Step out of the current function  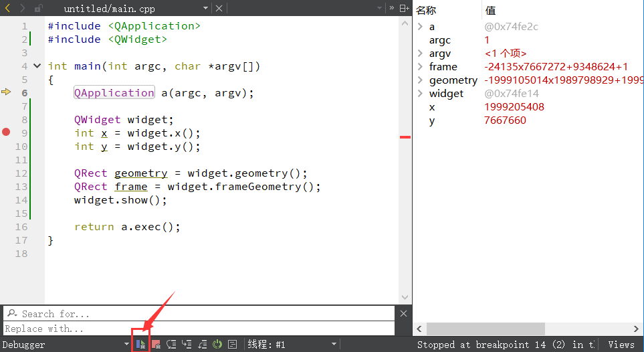click(x=202, y=345)
